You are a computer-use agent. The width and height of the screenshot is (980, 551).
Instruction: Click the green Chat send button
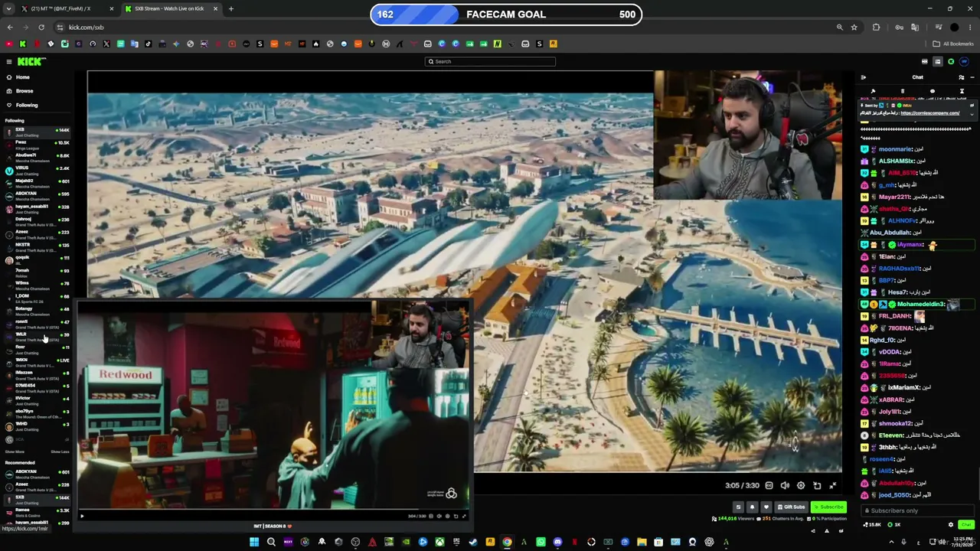[x=966, y=524]
